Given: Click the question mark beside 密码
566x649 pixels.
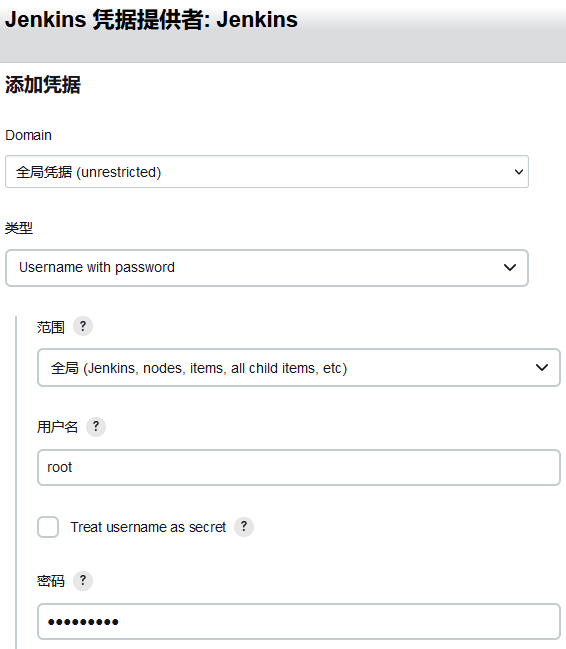Looking at the screenshot, I should pos(83,580).
